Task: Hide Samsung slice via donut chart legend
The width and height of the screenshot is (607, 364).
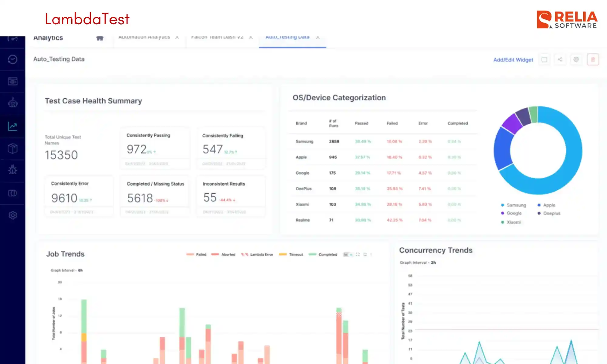Action: click(x=514, y=205)
